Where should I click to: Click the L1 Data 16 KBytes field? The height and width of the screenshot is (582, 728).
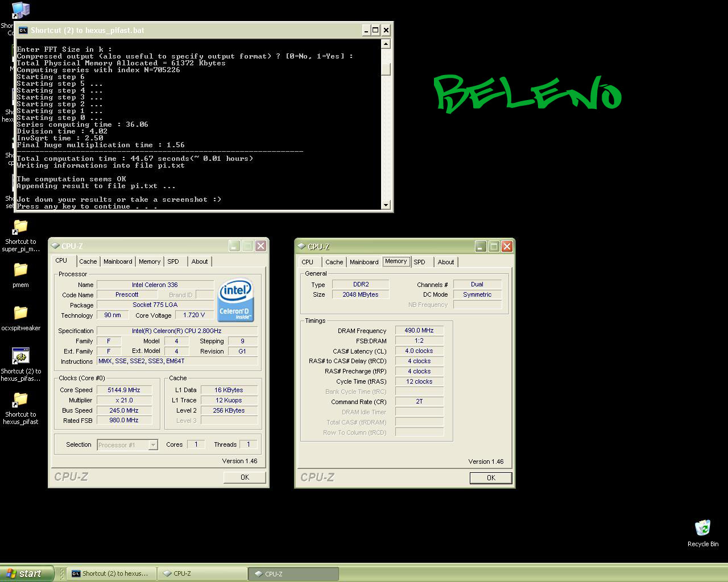point(229,390)
